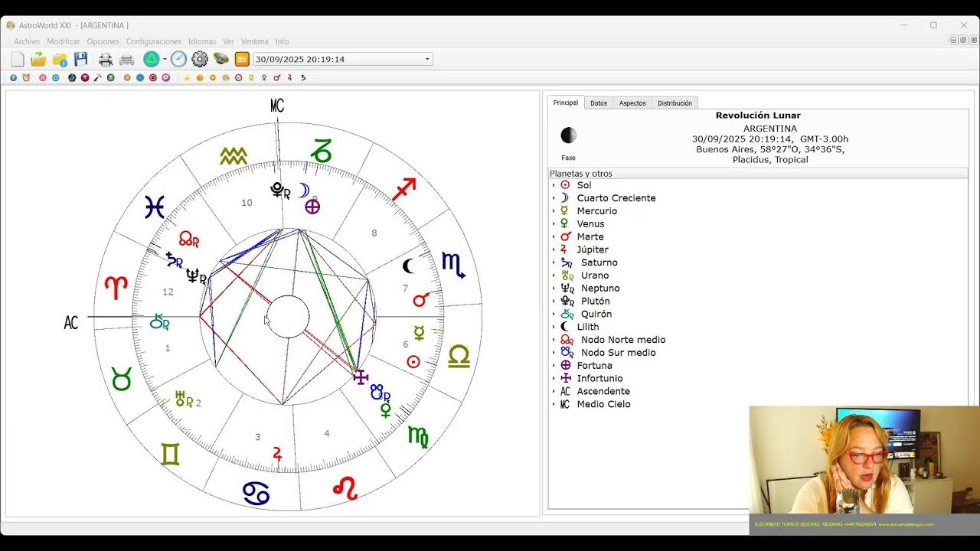The image size is (980, 551).
Task: Click the small yellow sun icon
Action: click(x=187, y=77)
